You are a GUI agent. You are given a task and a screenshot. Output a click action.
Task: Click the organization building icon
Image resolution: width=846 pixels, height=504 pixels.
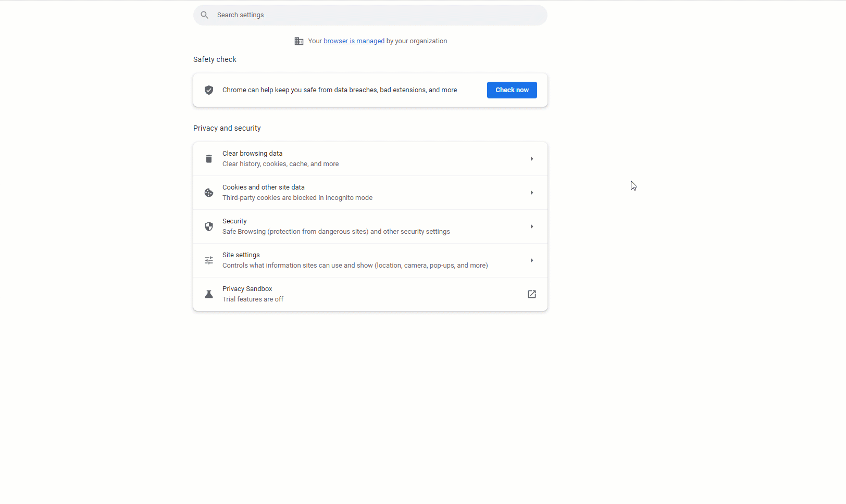pos(299,41)
